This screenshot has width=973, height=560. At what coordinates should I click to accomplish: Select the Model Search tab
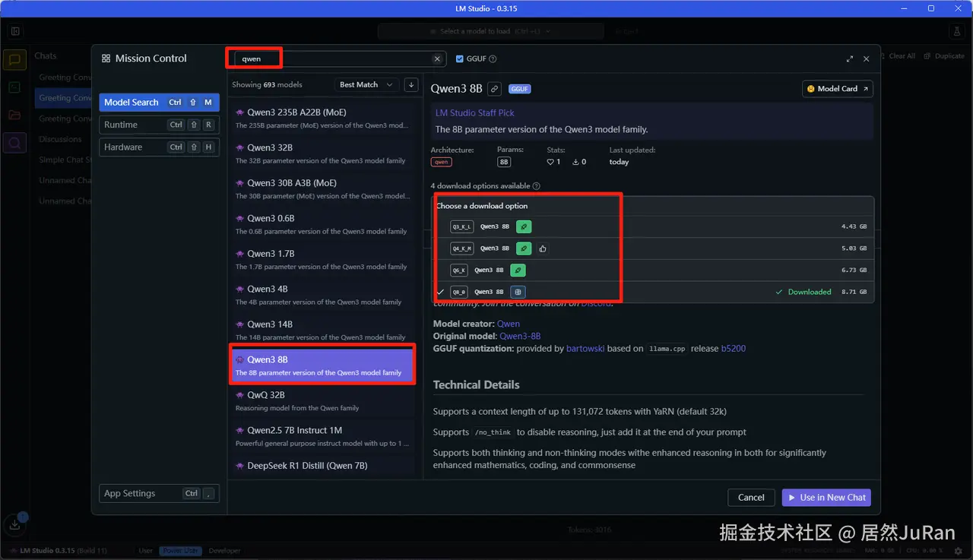(x=159, y=103)
